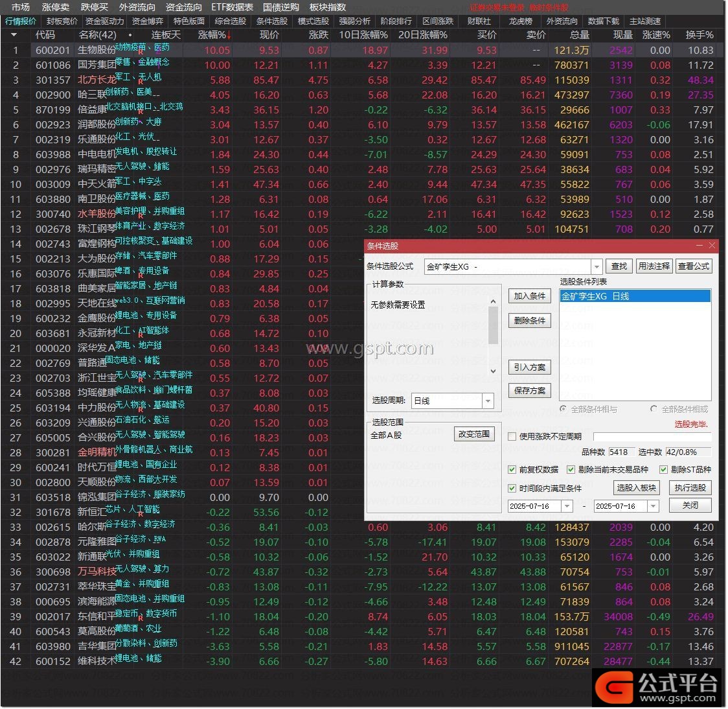Image resolution: width=728 pixels, height=709 pixels.
Task: Select stock row 600201 生物股份
Action: pyautogui.click(x=363, y=50)
